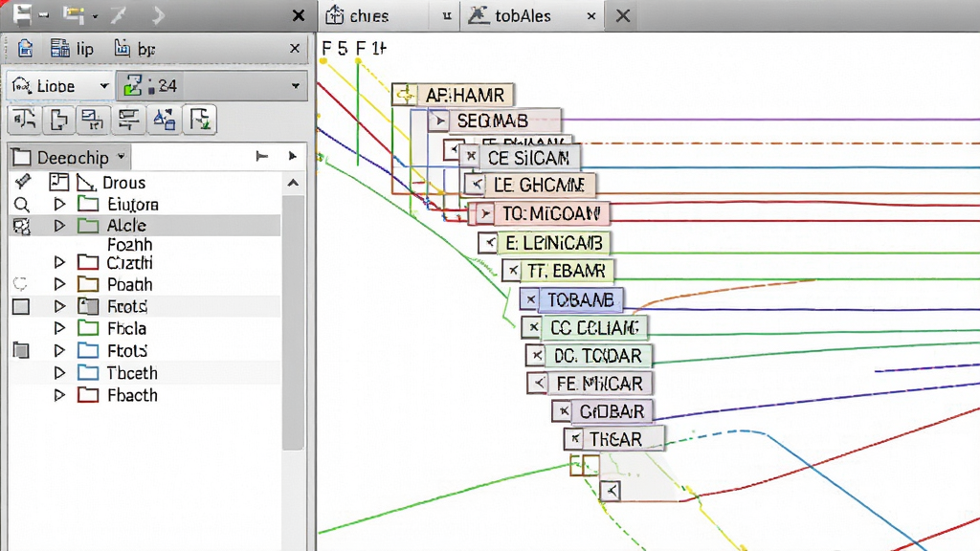Click the checkmark icon beside Drous
The width and height of the screenshot is (980, 551).
coord(23,181)
